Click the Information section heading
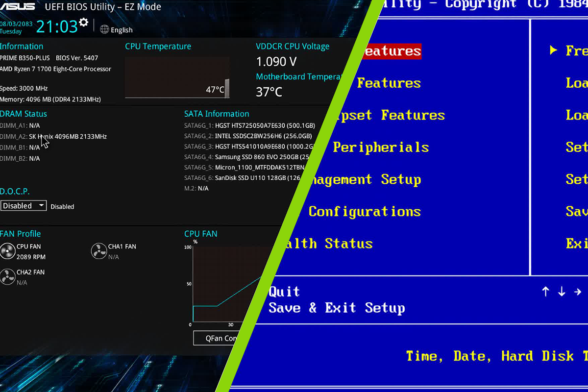Image resolution: width=588 pixels, height=392 pixels. click(22, 46)
